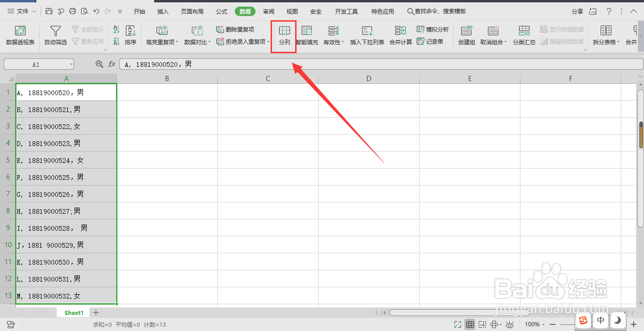Save the workbook with the save icon
This screenshot has width=644, height=331.
(x=49, y=11)
